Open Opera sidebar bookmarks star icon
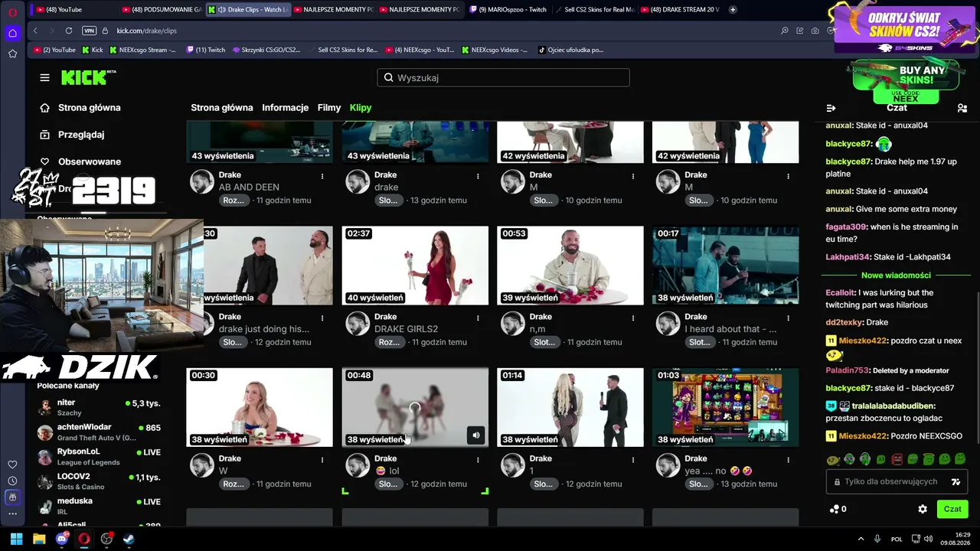The image size is (980, 551). click(x=12, y=54)
